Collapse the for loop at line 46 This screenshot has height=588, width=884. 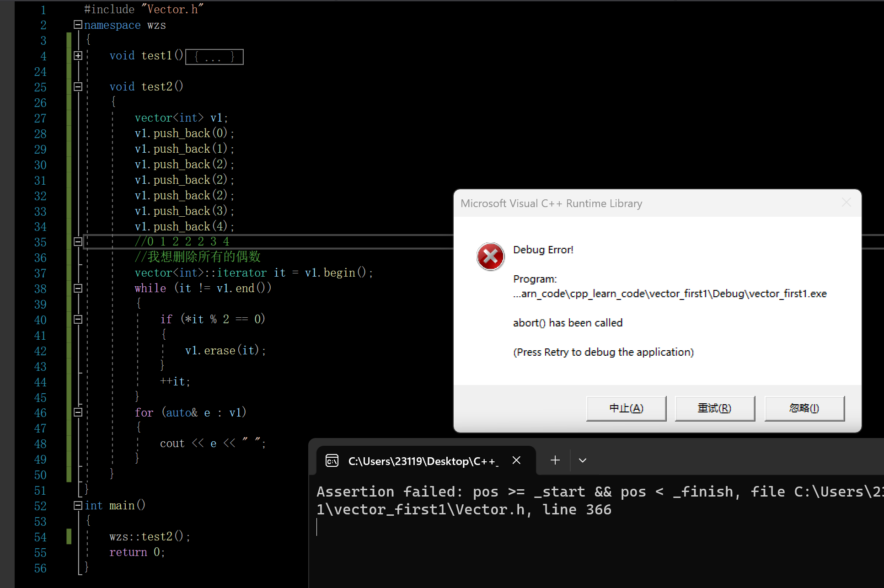coord(78,412)
